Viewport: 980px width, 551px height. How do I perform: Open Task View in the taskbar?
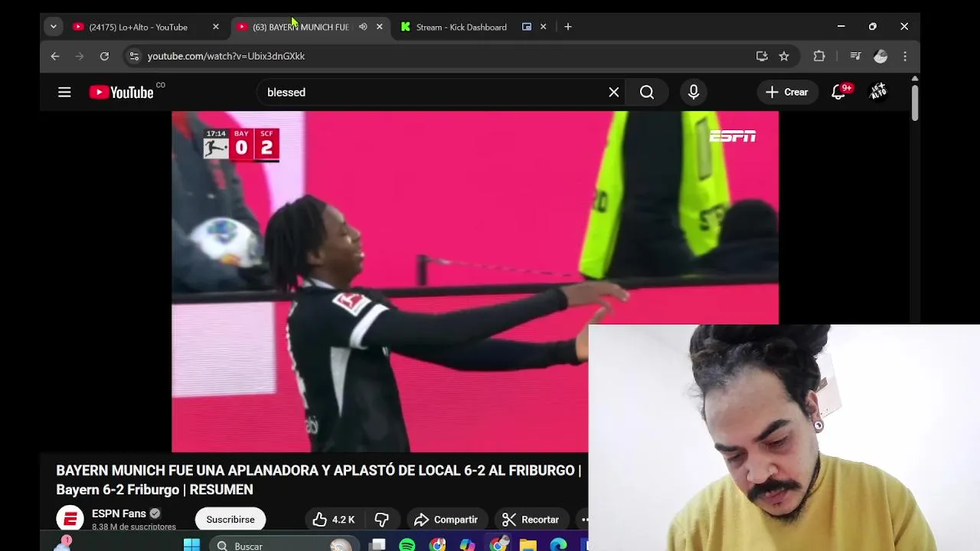click(378, 545)
